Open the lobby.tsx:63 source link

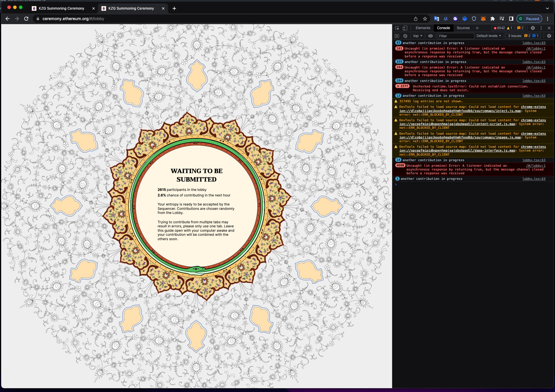coord(534,43)
